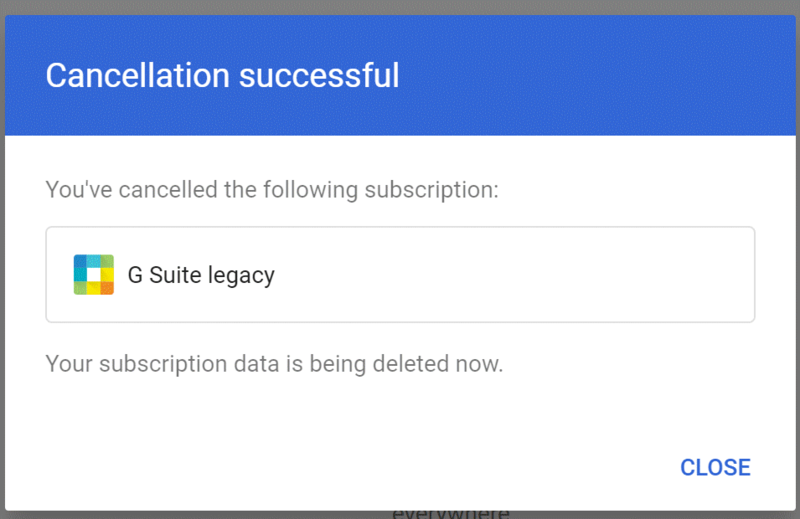Click the CLOSE button
The width and height of the screenshot is (800, 519).
click(715, 467)
